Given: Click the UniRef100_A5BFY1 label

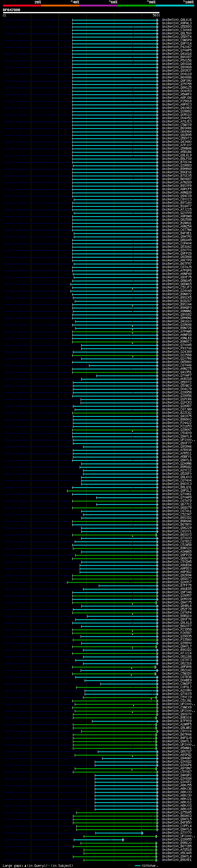Looking at the screenshot, I should 177,457.
